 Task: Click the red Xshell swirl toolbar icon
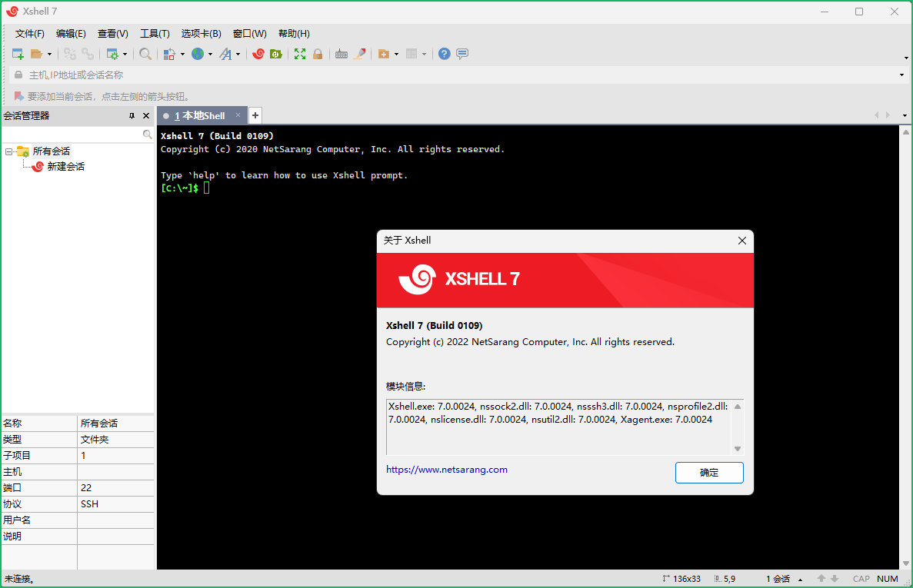coord(258,54)
